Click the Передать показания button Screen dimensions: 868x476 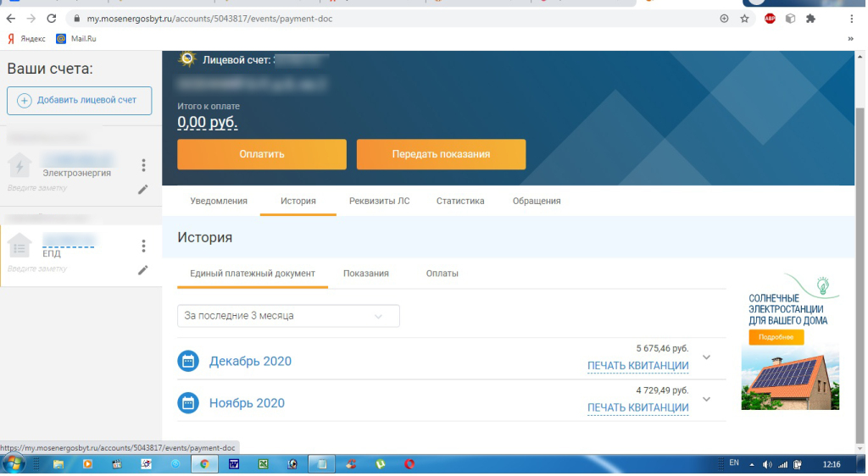pos(441,154)
